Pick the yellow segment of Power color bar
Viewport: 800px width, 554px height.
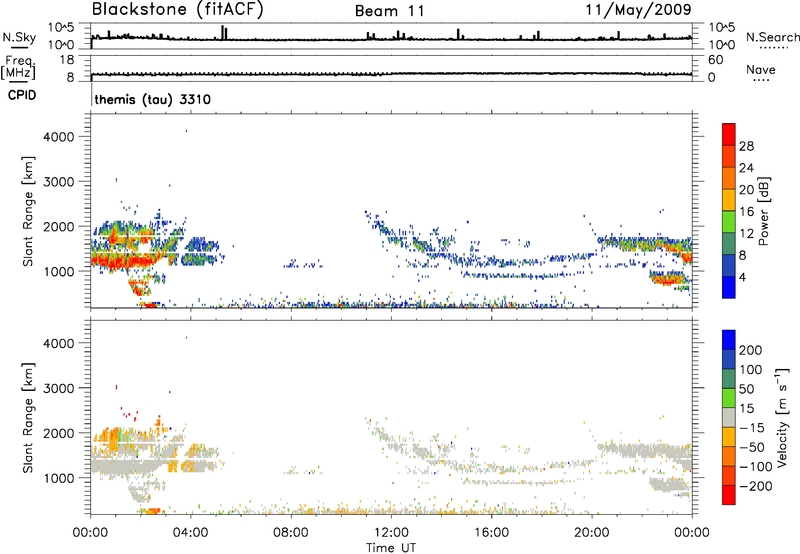729,200
